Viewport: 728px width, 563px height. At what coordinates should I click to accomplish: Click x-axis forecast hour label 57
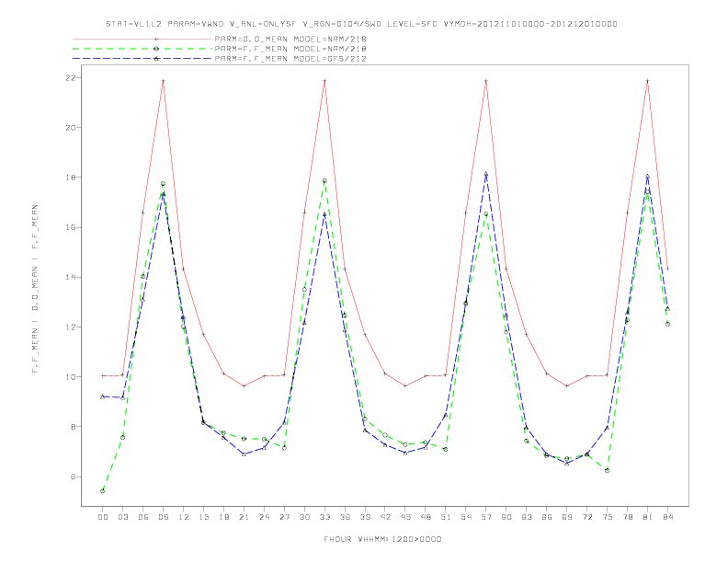click(x=486, y=517)
